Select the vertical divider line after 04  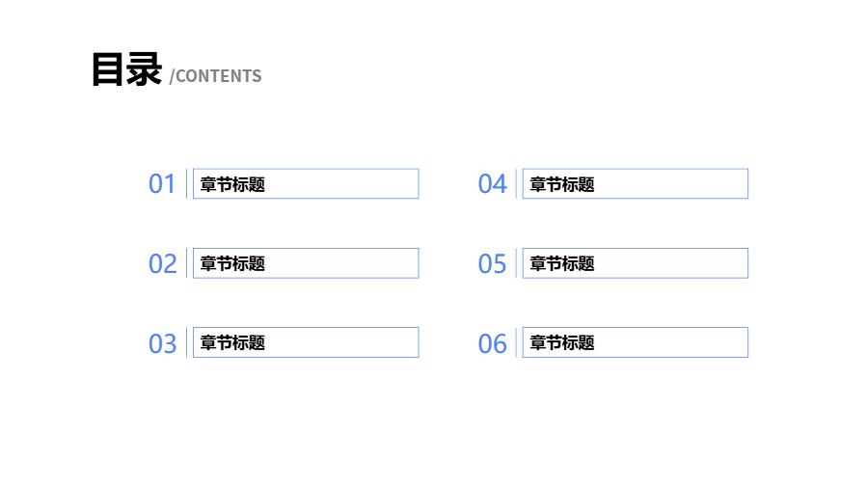click(517, 183)
